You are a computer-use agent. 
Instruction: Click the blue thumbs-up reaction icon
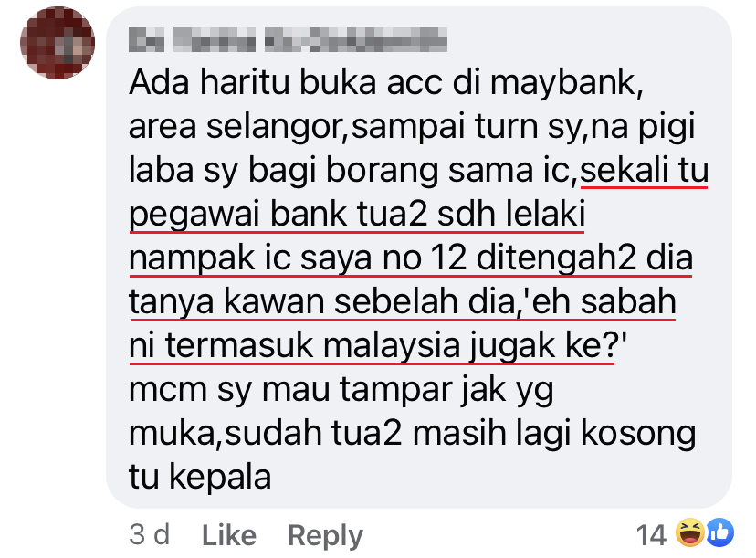pyautogui.click(x=720, y=532)
